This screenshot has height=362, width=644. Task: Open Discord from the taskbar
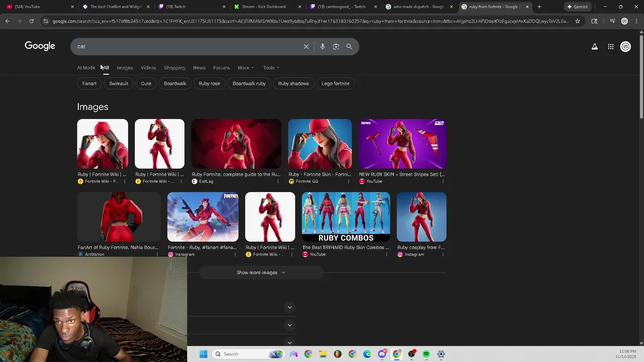click(x=382, y=354)
